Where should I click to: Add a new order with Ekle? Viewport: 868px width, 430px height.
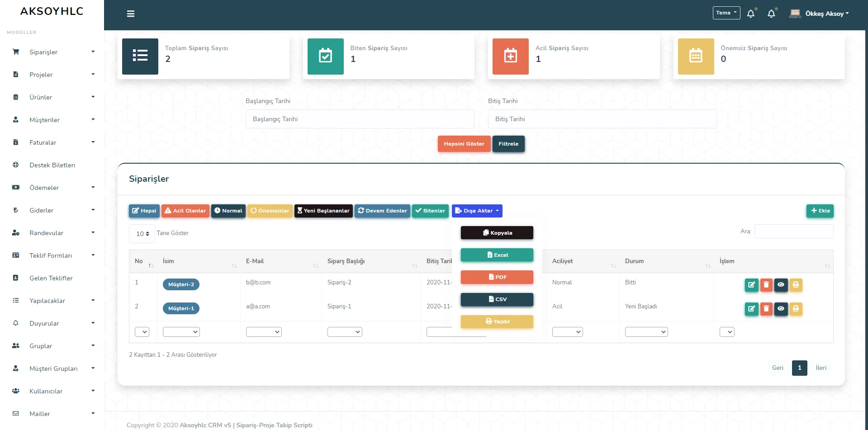tap(820, 211)
